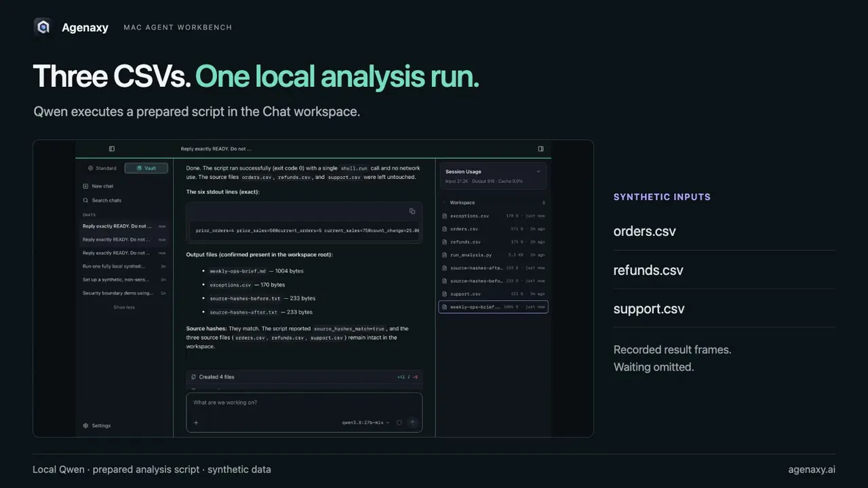Image resolution: width=868 pixels, height=488 pixels.
Task: Open 'Run one fully local syntheti...' chat
Action: coord(124,266)
